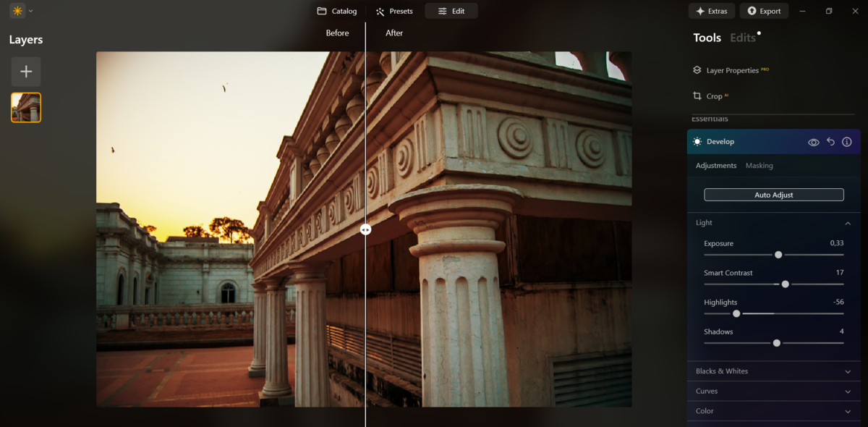Click the Export button
The image size is (868, 427).
pyautogui.click(x=764, y=11)
